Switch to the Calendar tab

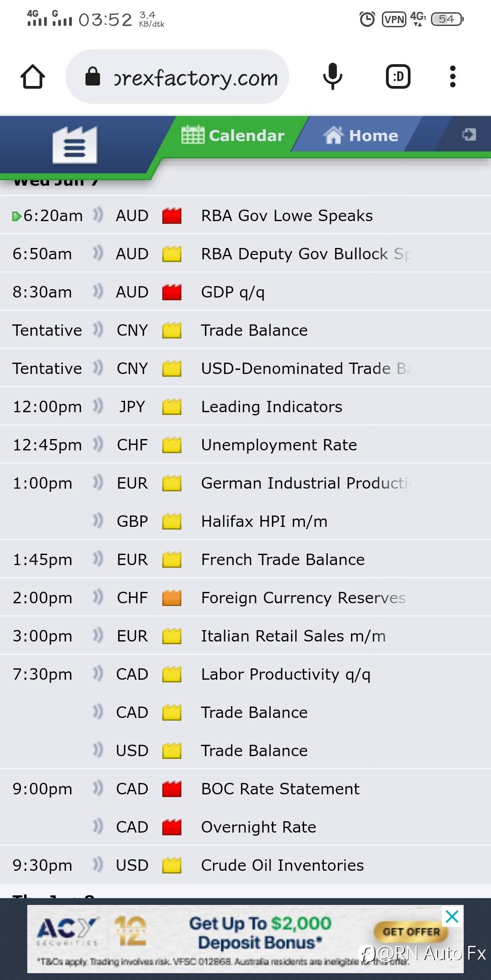click(x=233, y=135)
